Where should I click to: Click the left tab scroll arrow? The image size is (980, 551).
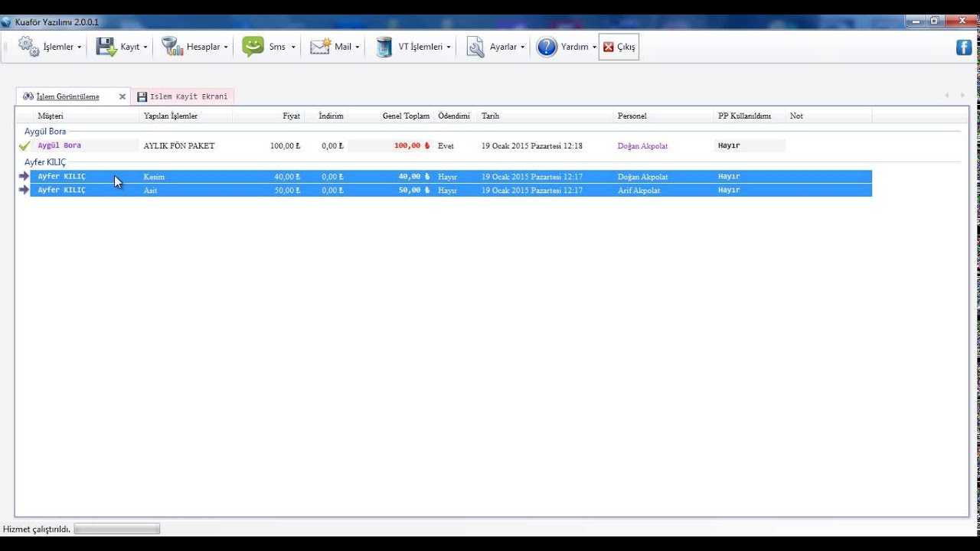(x=947, y=95)
